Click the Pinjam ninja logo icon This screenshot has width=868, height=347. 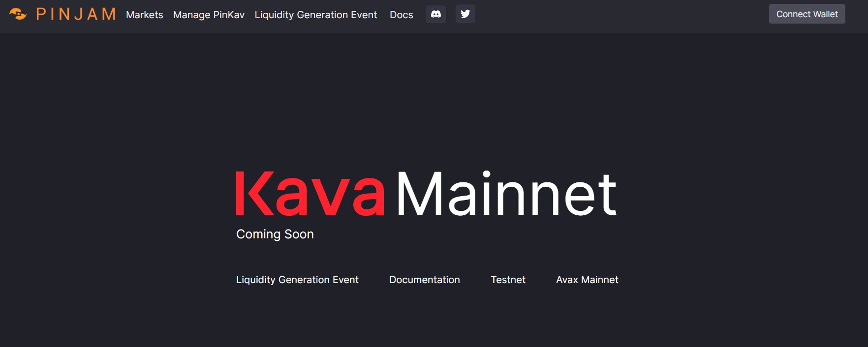(18, 14)
